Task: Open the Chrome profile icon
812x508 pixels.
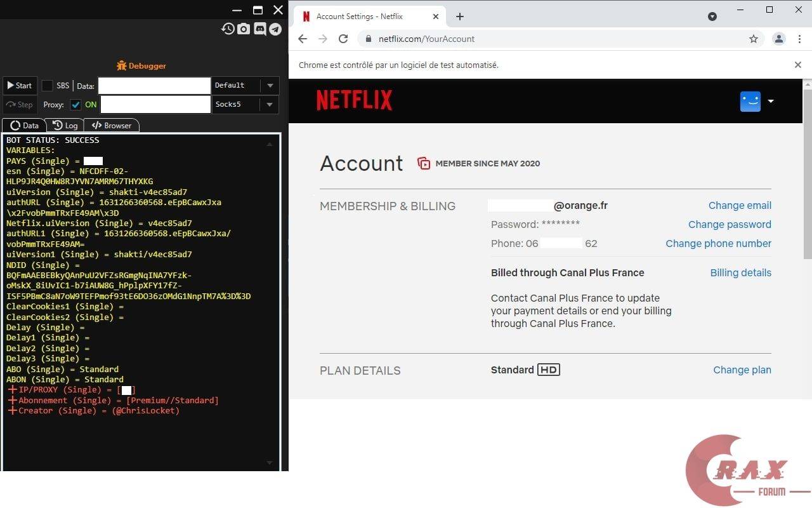Action: coord(778,39)
